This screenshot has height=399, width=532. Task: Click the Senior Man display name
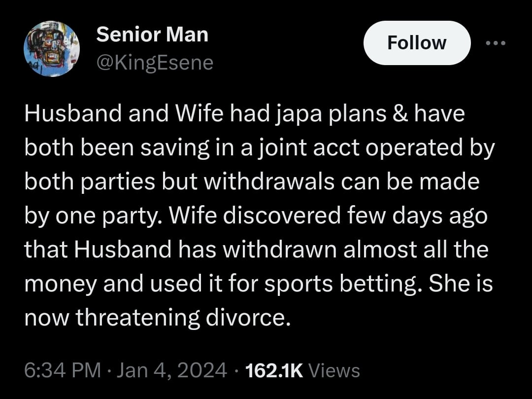tap(152, 35)
